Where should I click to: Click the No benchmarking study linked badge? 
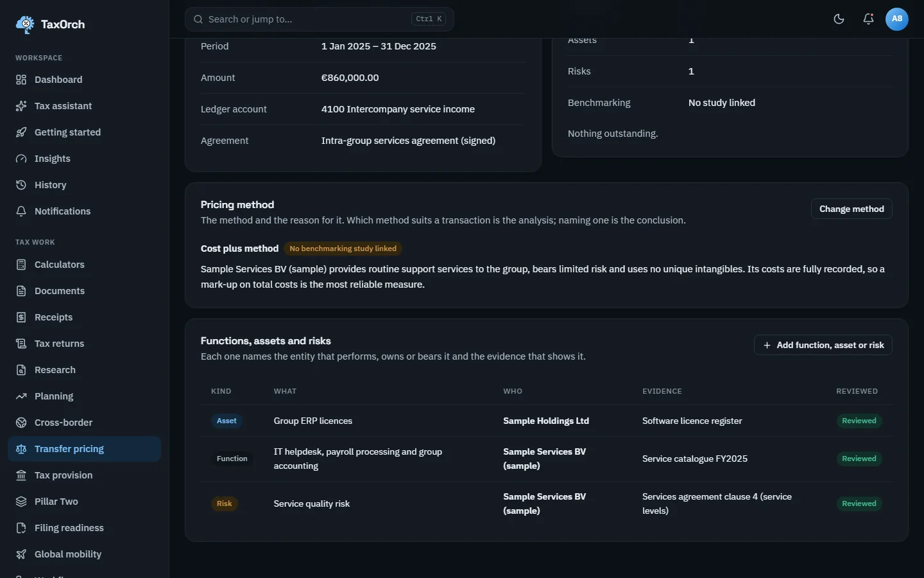(343, 249)
